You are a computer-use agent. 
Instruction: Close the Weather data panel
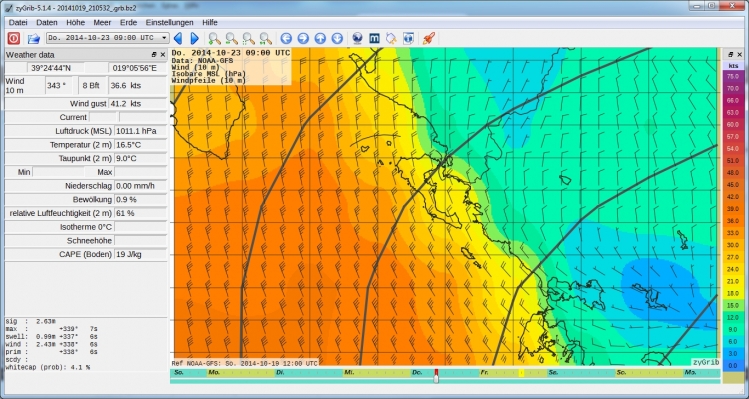tap(162, 55)
